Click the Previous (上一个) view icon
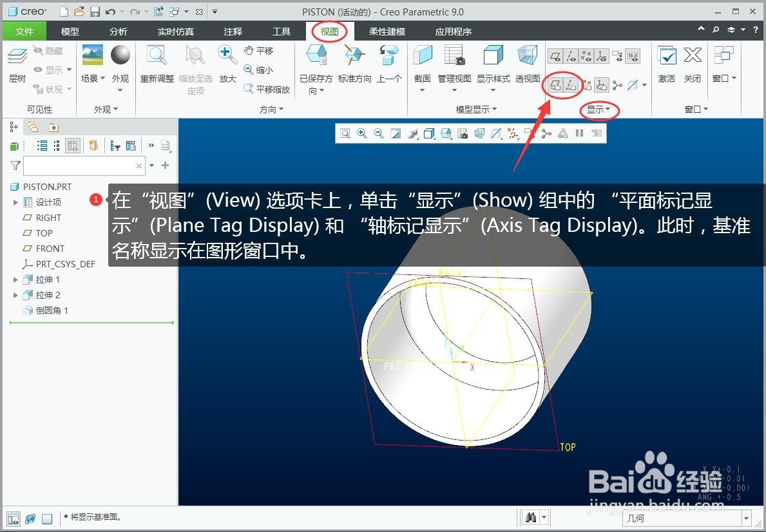 [x=389, y=64]
